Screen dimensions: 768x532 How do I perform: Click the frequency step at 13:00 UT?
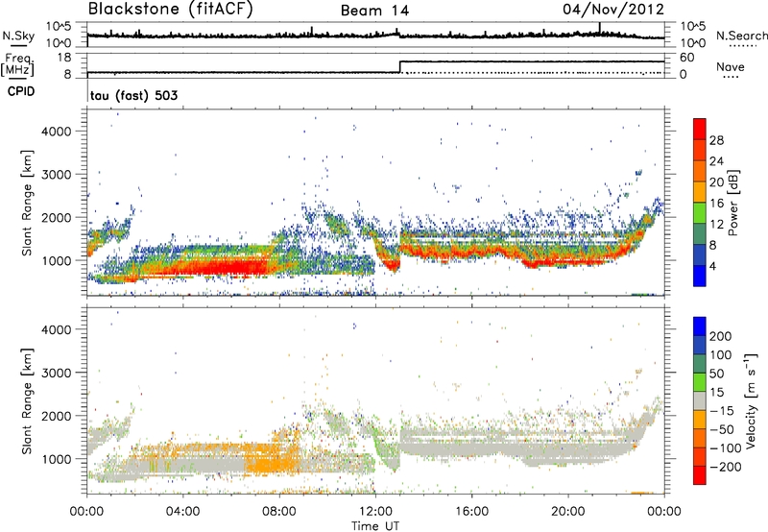[x=400, y=67]
